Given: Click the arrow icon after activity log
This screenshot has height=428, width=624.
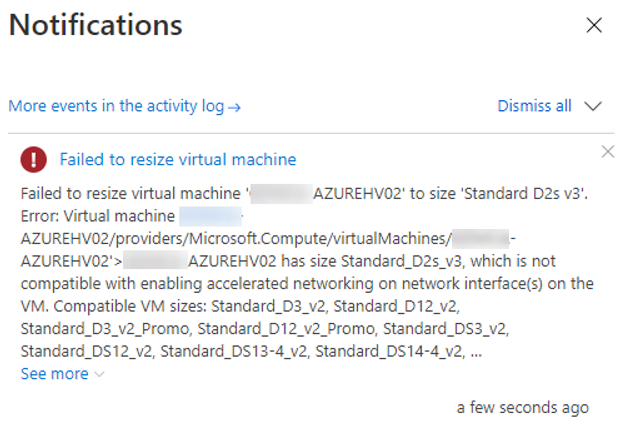Looking at the screenshot, I should click(234, 107).
